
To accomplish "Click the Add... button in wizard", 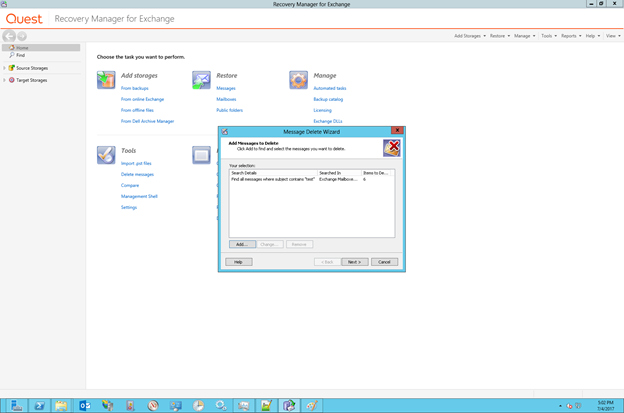I will pos(241,244).
